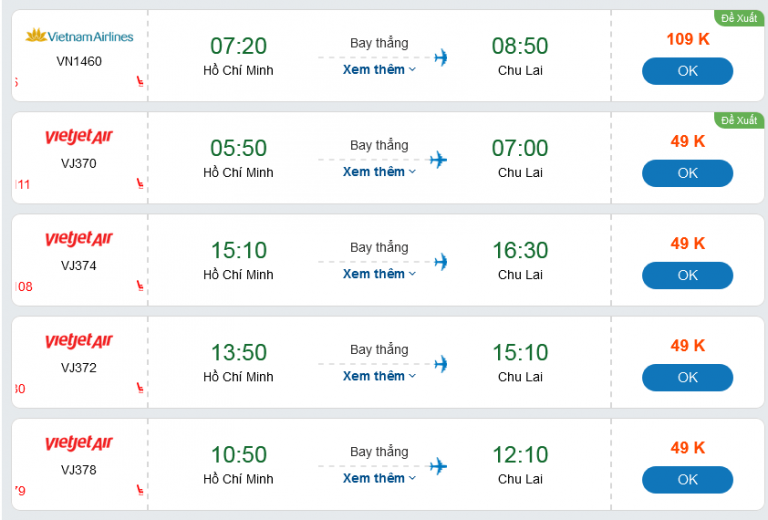This screenshot has height=520, width=768.
Task: Click the seat icon on flight VN1460
Action: point(139,82)
